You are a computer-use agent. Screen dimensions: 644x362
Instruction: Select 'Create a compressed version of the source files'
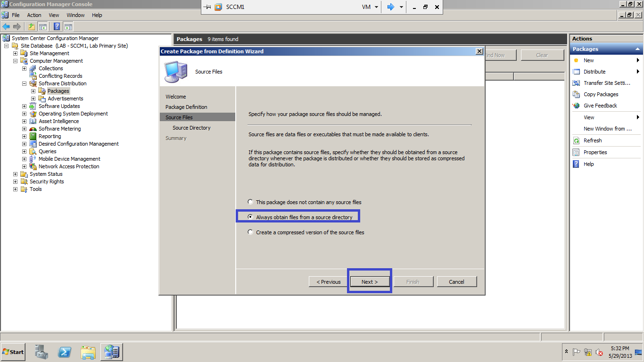(x=250, y=232)
